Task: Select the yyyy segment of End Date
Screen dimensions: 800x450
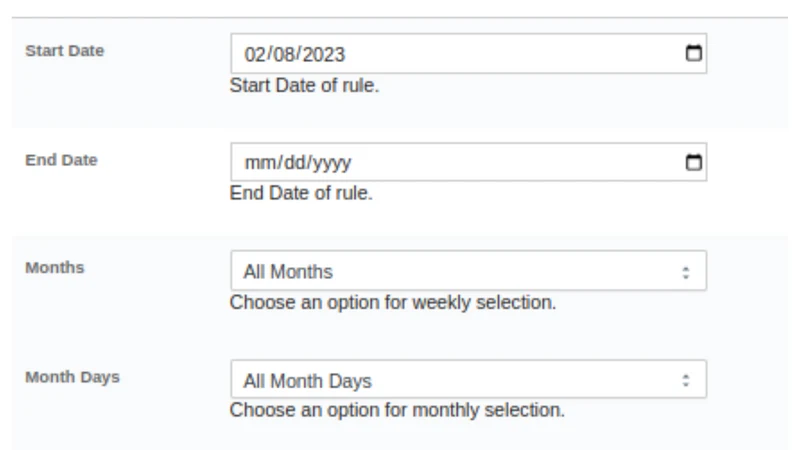Action: (x=332, y=163)
